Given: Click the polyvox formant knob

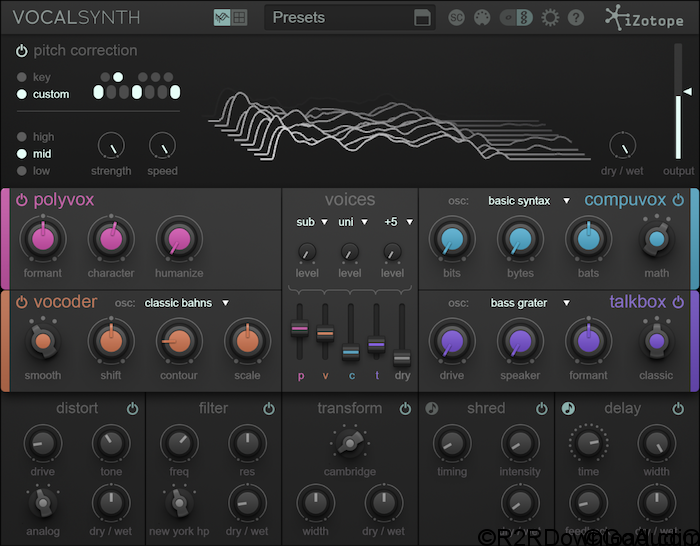Looking at the screenshot, I should point(43,239).
